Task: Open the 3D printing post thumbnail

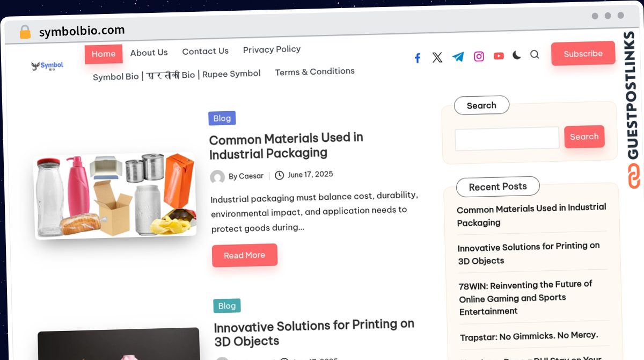Action: pyautogui.click(x=119, y=344)
